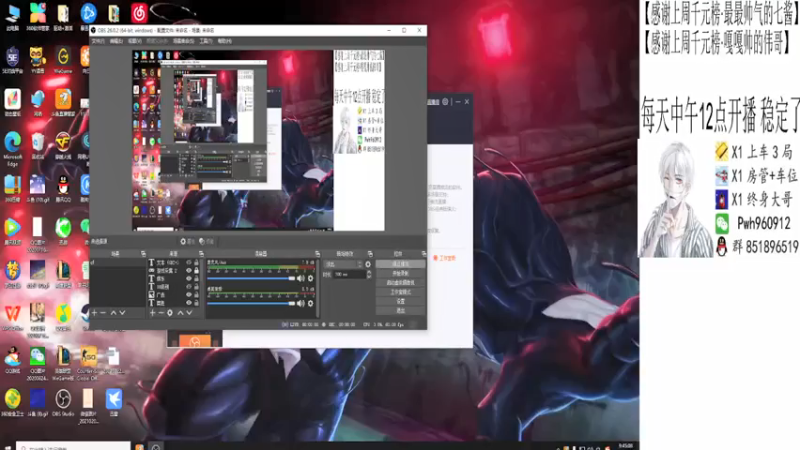The height and width of the screenshot is (450, 800).
Task: Open the scene transition type dropdown
Action: pos(343,264)
